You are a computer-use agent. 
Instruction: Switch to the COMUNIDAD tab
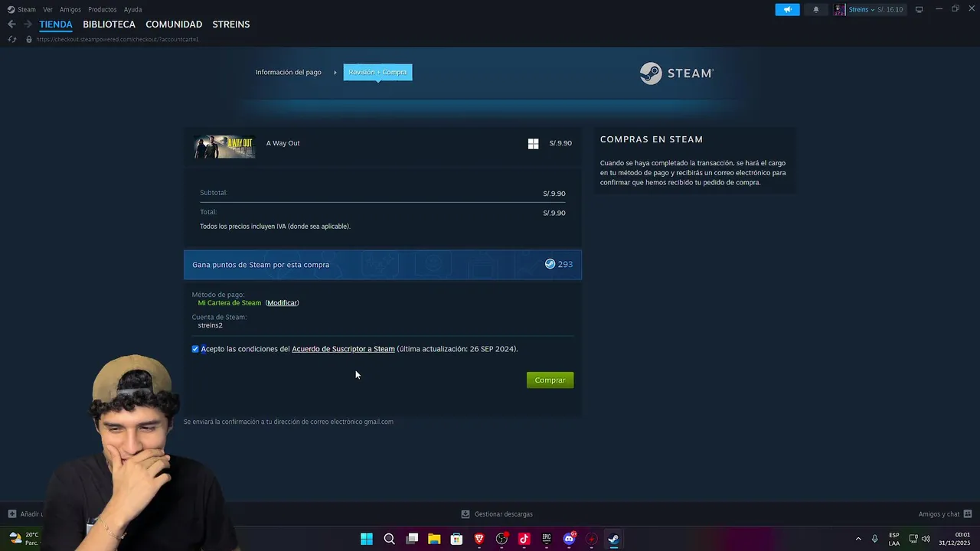(174, 24)
